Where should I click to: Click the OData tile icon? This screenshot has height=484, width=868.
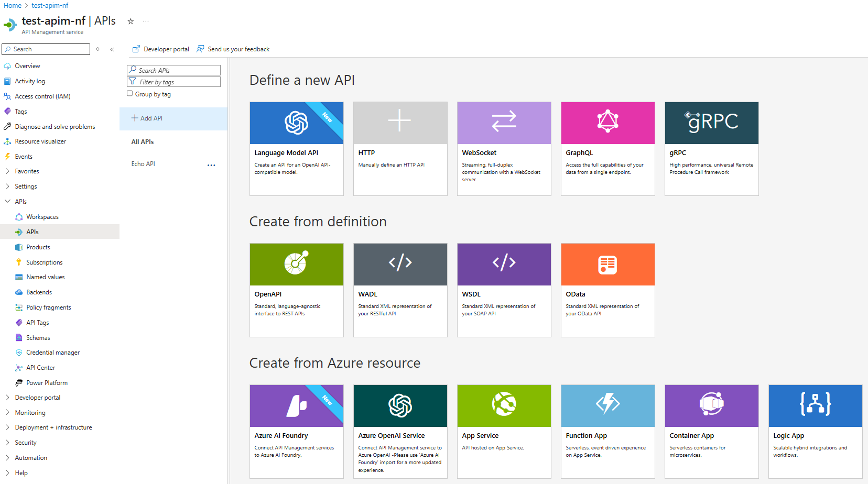point(607,265)
